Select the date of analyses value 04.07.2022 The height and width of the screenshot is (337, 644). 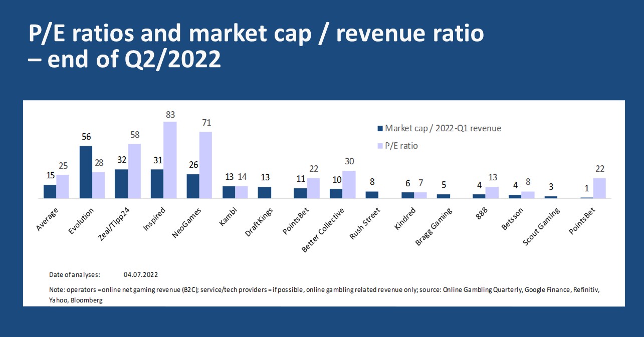(141, 274)
